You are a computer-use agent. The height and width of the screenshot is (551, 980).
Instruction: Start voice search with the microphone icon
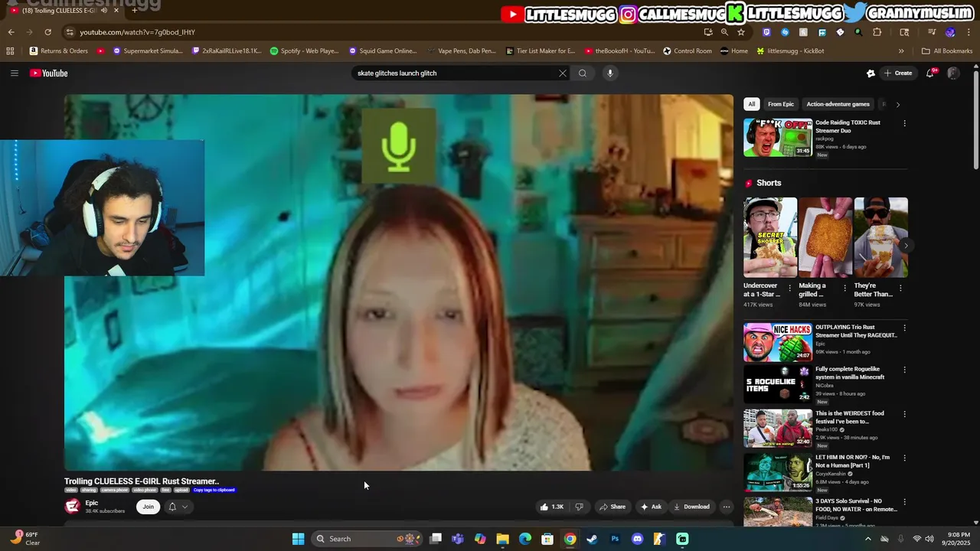pos(609,73)
